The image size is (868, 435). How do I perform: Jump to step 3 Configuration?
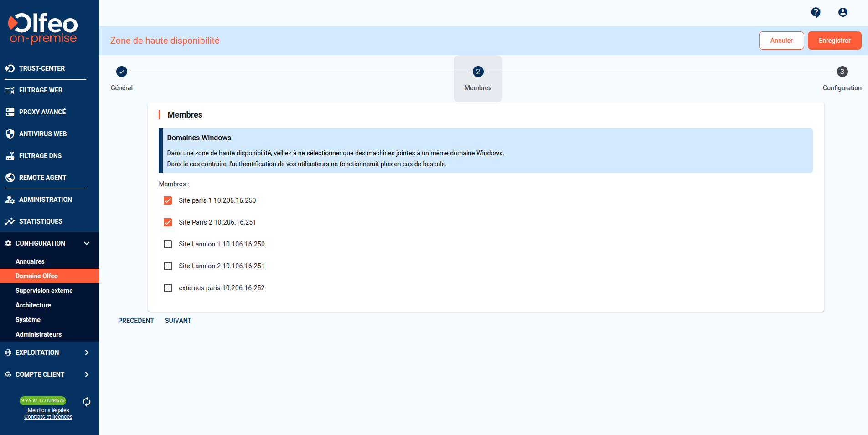[842, 72]
